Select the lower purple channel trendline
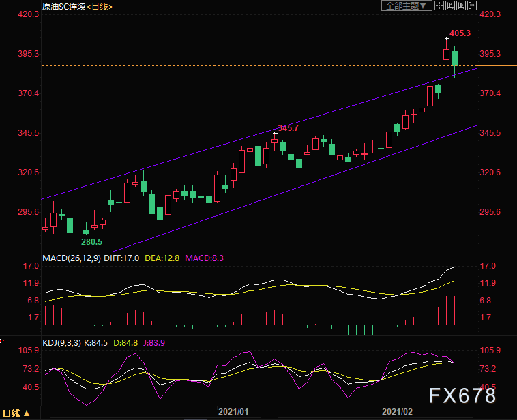Image resolution: width=517 pixels, height=420 pixels. point(295,189)
